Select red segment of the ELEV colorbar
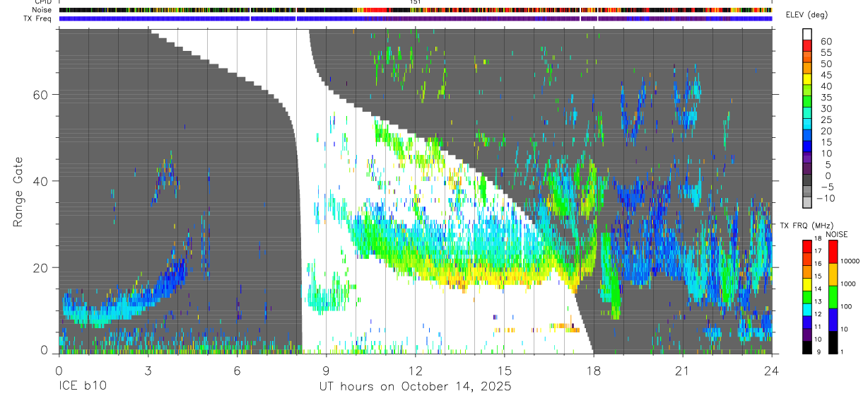This screenshot has height=401, width=868. coord(807,45)
